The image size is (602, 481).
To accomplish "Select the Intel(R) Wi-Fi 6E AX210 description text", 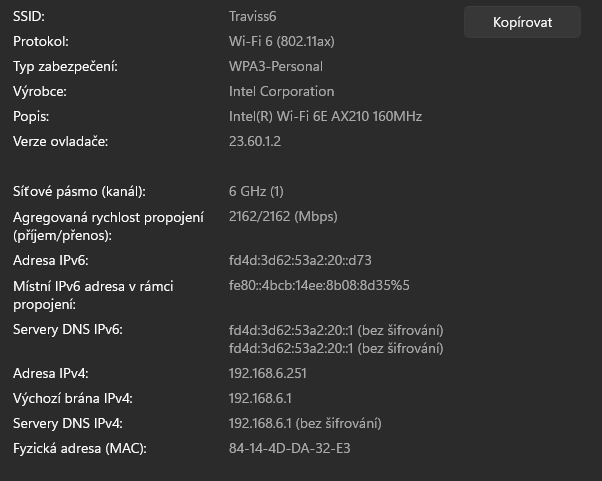I will [x=325, y=116].
